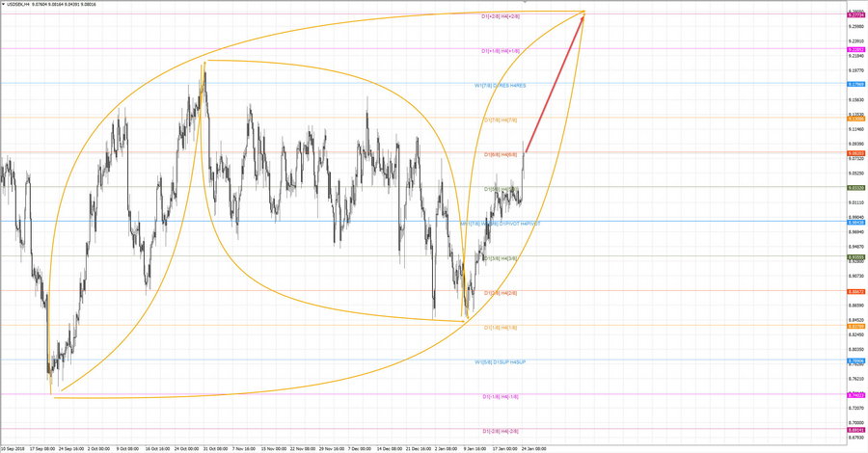Click the 10 Sep 2018 date label

[x=13, y=448]
